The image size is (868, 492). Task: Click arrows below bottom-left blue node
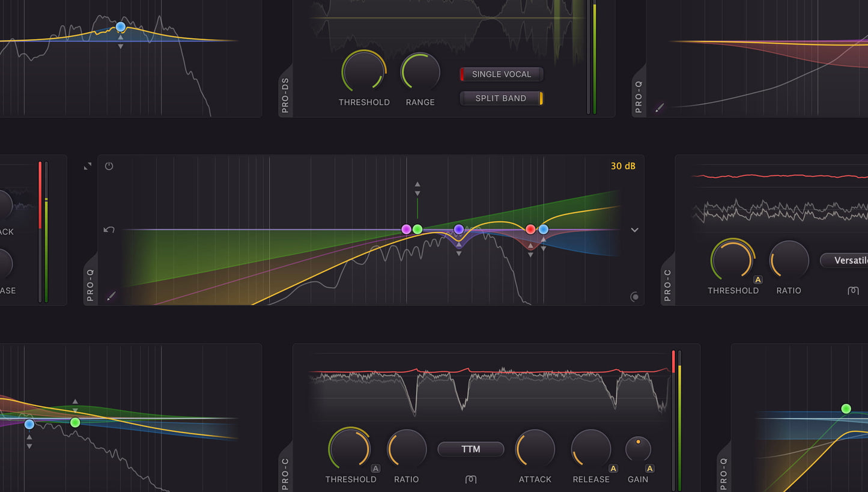coord(29,442)
